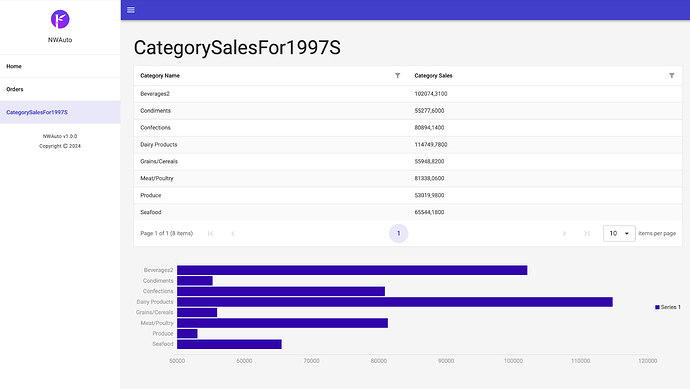Screen dimensions: 690x389
Task: Open the Orders menu item
Action: 60,89
